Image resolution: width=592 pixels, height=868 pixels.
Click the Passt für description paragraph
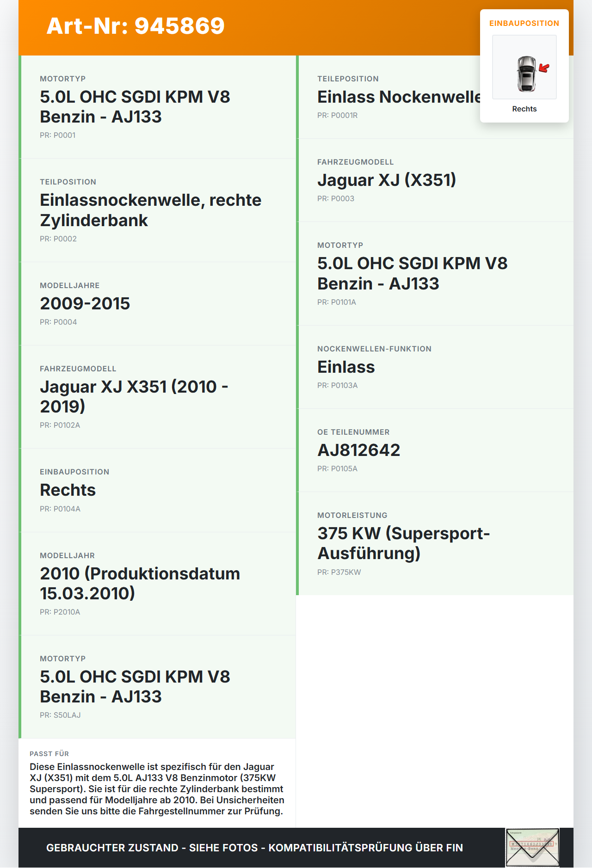point(157,789)
